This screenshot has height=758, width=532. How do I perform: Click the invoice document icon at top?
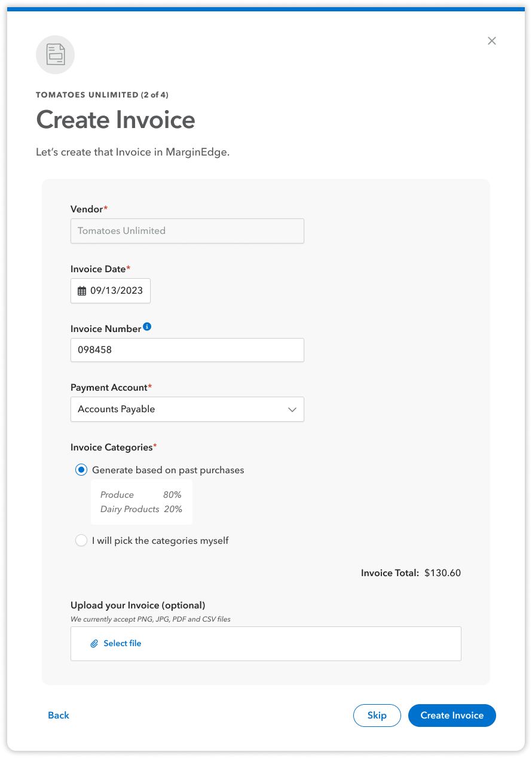tap(56, 55)
